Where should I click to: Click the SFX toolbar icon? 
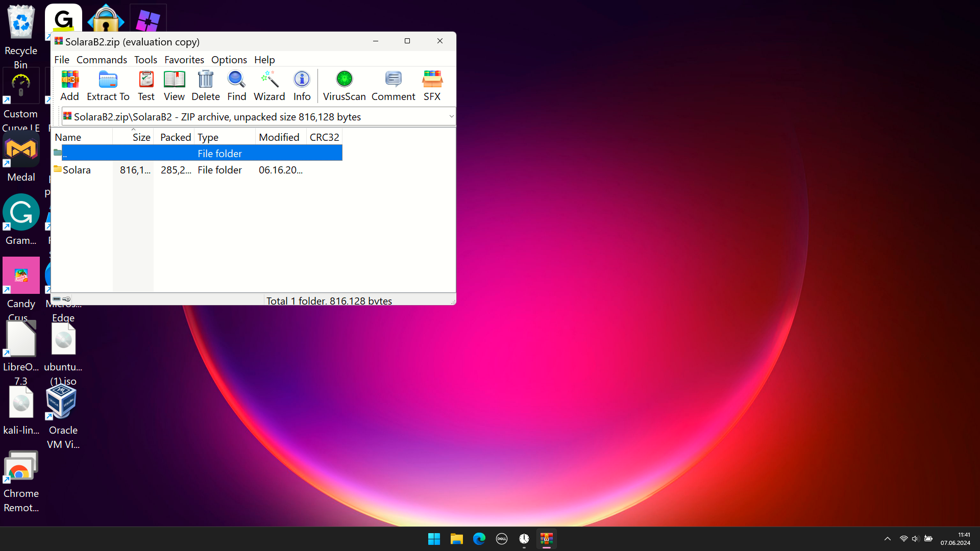point(432,86)
